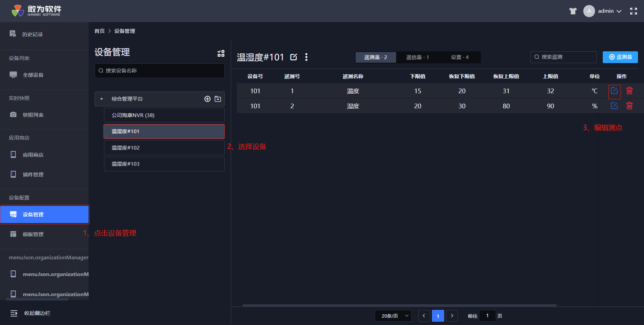Switch to the 遥测量 · 2 tab
This screenshot has height=325, width=644.
point(376,57)
